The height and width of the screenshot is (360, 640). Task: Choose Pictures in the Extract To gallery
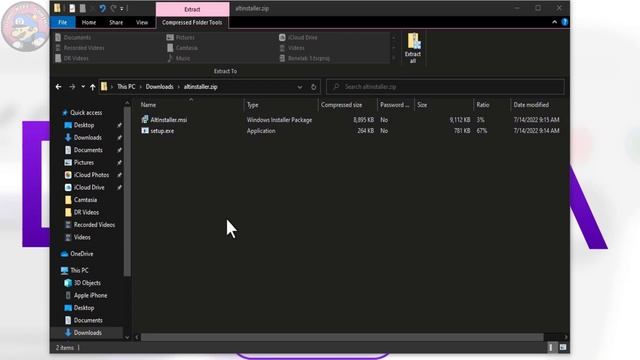180,38
